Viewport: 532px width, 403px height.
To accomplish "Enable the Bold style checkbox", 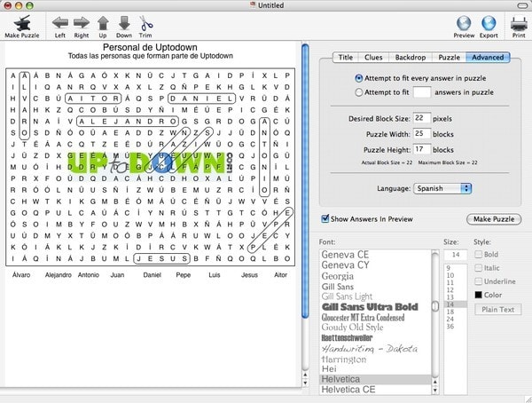I will pos(479,255).
